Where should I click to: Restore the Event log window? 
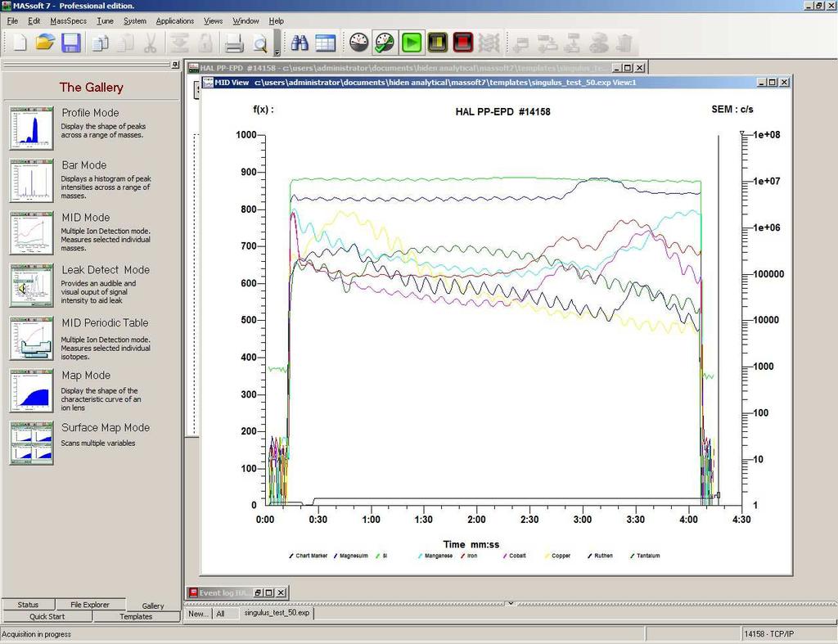(x=259, y=592)
